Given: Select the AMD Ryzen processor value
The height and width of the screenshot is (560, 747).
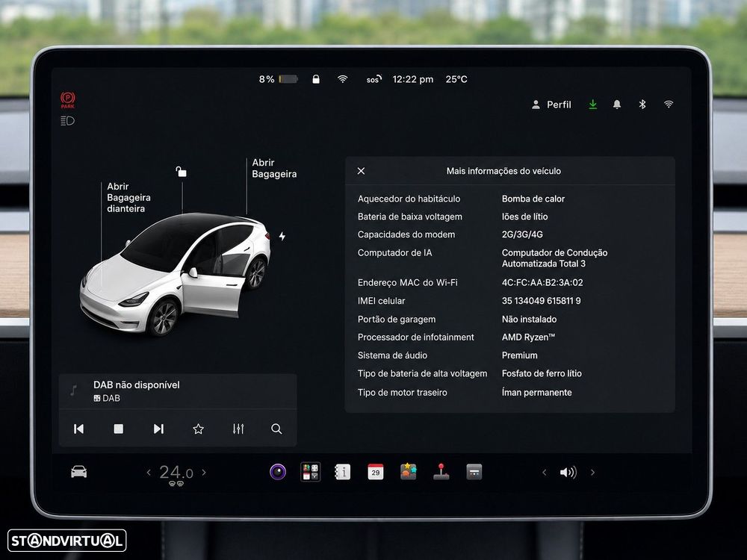Looking at the screenshot, I should [x=528, y=337].
